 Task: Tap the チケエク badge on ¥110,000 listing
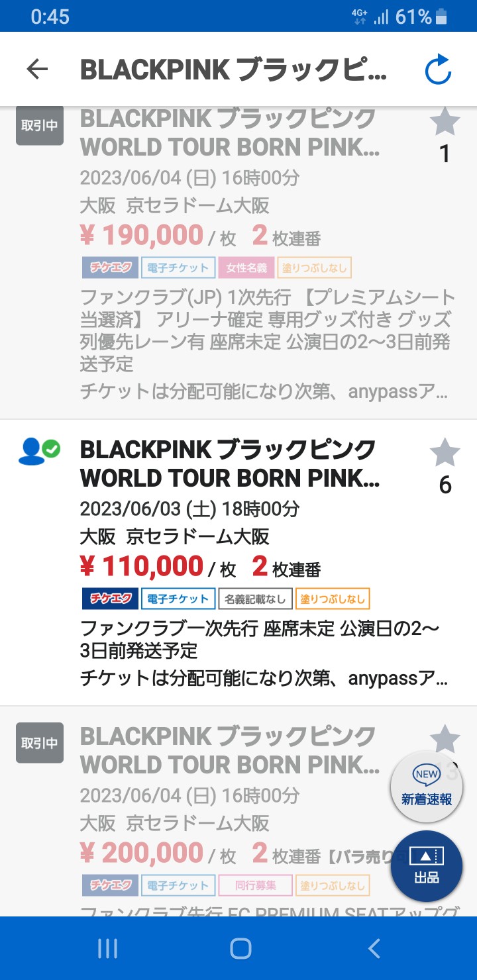[110, 599]
